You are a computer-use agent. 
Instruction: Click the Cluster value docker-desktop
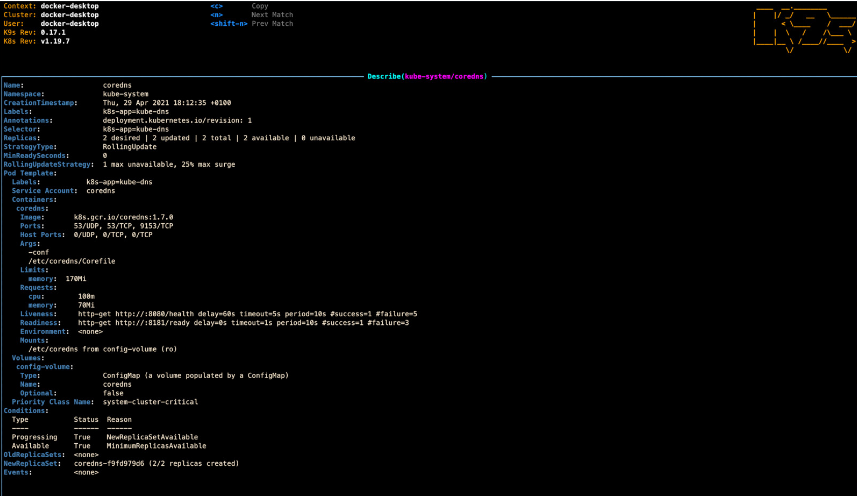69,15
